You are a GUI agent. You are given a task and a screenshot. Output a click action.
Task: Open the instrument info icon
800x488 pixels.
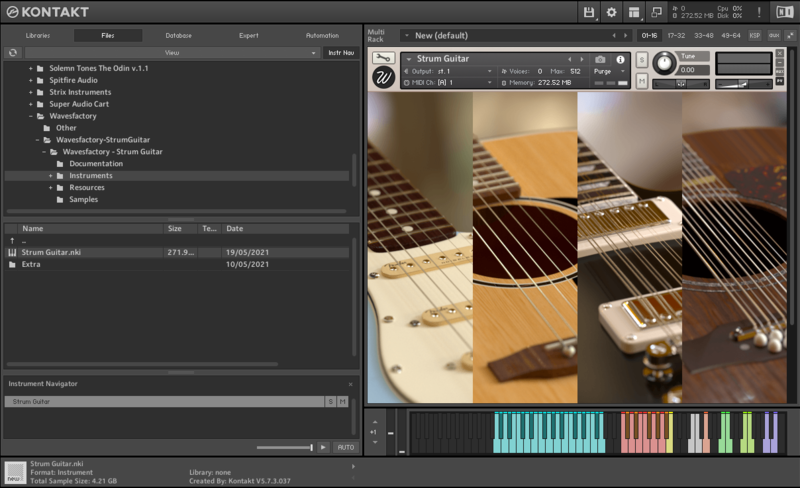[x=620, y=59]
